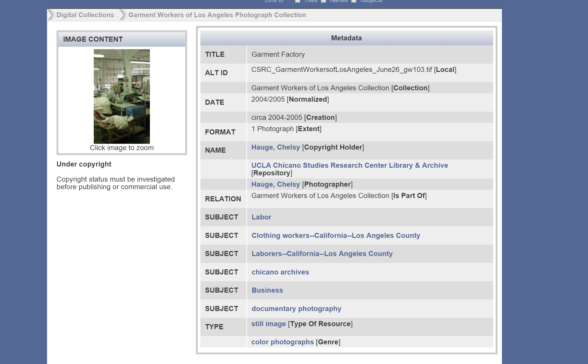Click the chevron before Digital Collections

coord(50,15)
